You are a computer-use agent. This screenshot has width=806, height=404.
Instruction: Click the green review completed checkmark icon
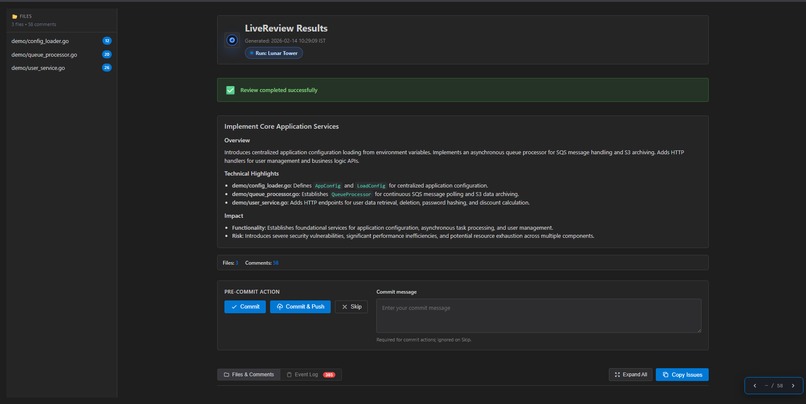230,90
